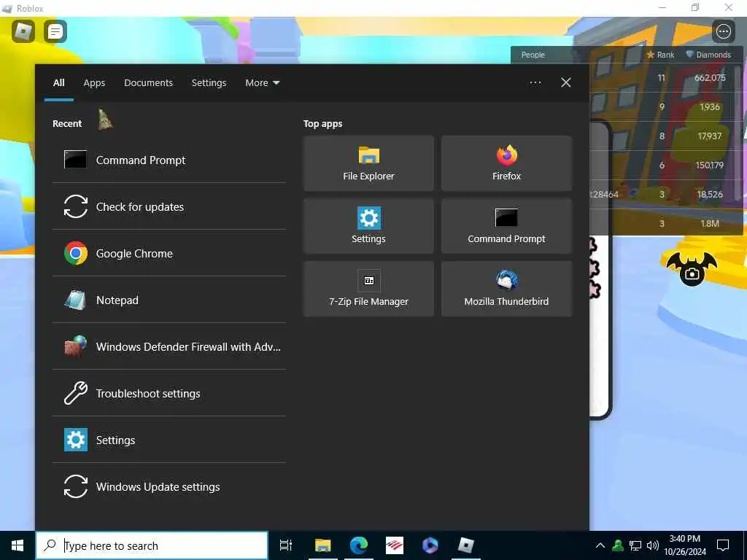Open the volume control in system tray

653,545
